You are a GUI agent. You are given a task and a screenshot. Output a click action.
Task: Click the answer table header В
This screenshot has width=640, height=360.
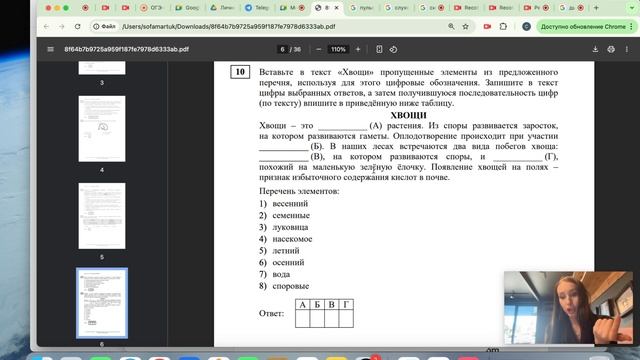pyautogui.click(x=331, y=304)
